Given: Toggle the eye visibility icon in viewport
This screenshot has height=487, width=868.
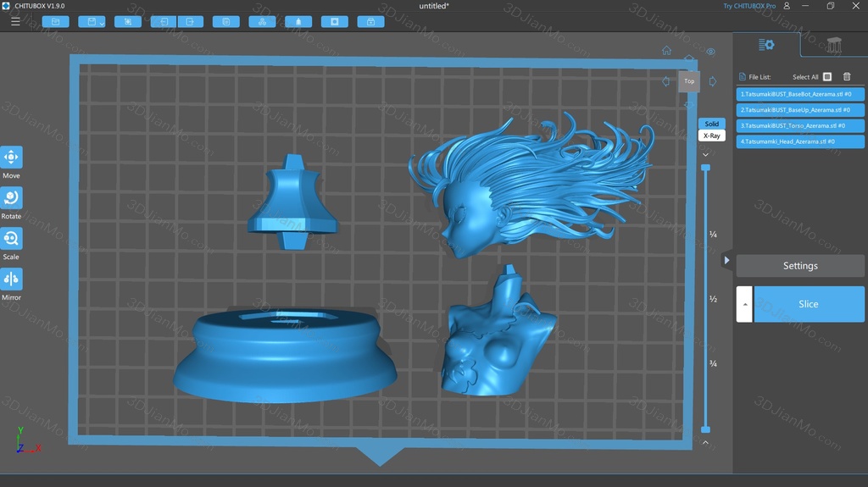Looking at the screenshot, I should click(710, 52).
